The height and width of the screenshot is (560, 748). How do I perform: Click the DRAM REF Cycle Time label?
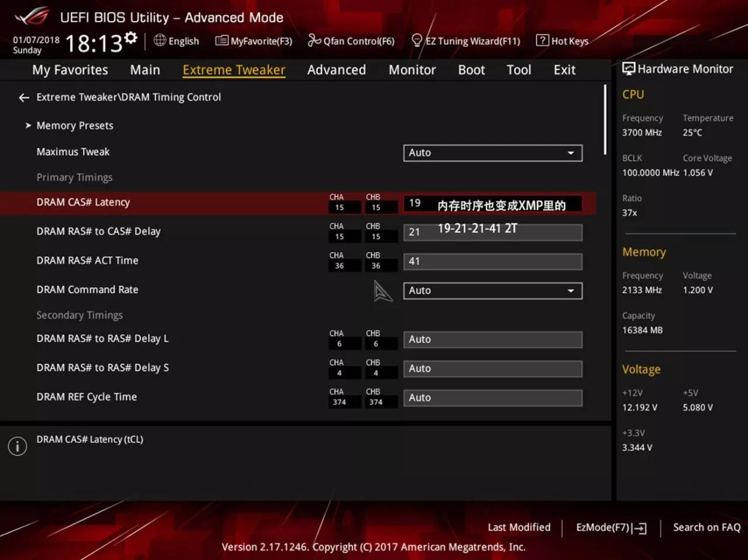coord(86,397)
